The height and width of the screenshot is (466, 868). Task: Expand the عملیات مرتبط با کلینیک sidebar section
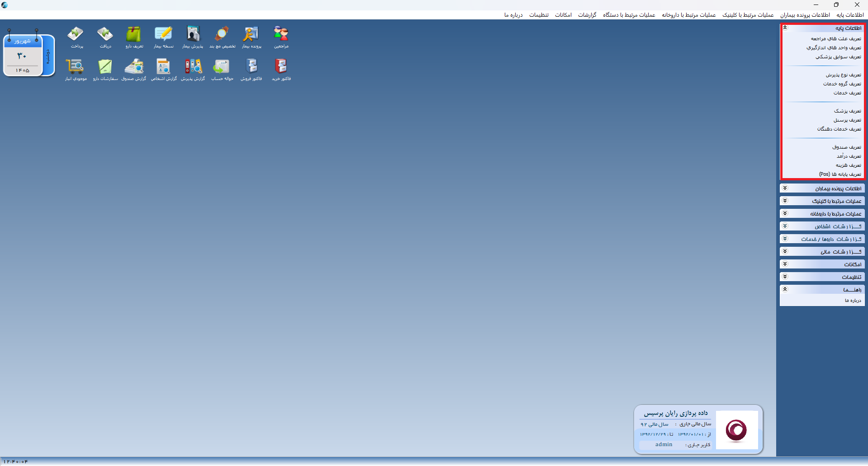click(x=785, y=201)
